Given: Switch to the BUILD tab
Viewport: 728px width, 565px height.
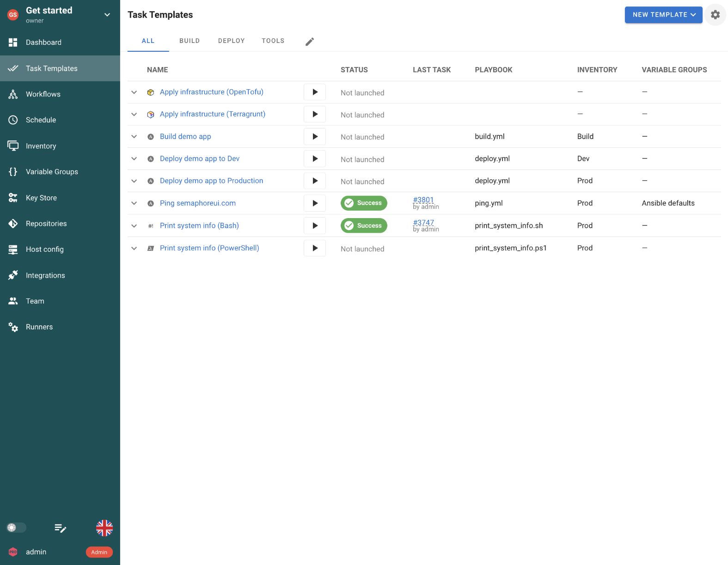Looking at the screenshot, I should (190, 41).
